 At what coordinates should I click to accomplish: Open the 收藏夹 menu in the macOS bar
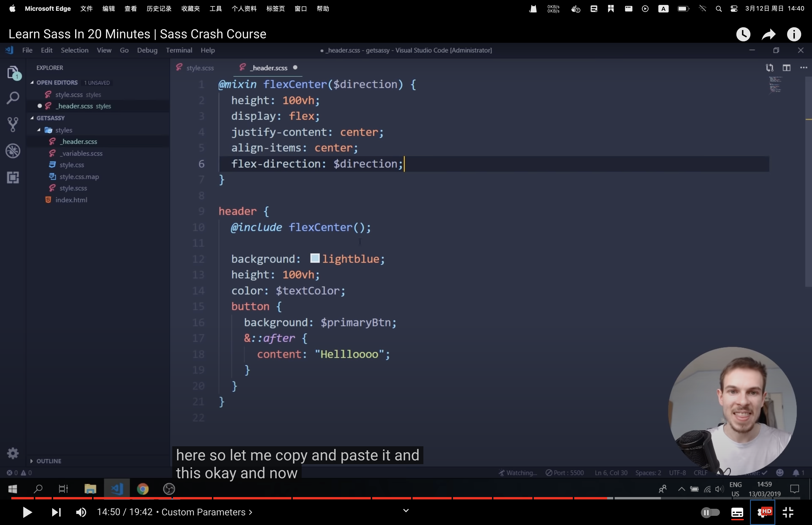191,8
